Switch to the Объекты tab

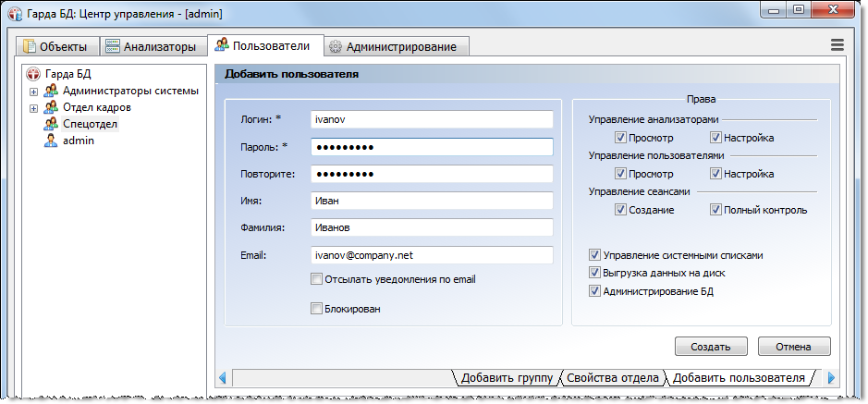57,46
